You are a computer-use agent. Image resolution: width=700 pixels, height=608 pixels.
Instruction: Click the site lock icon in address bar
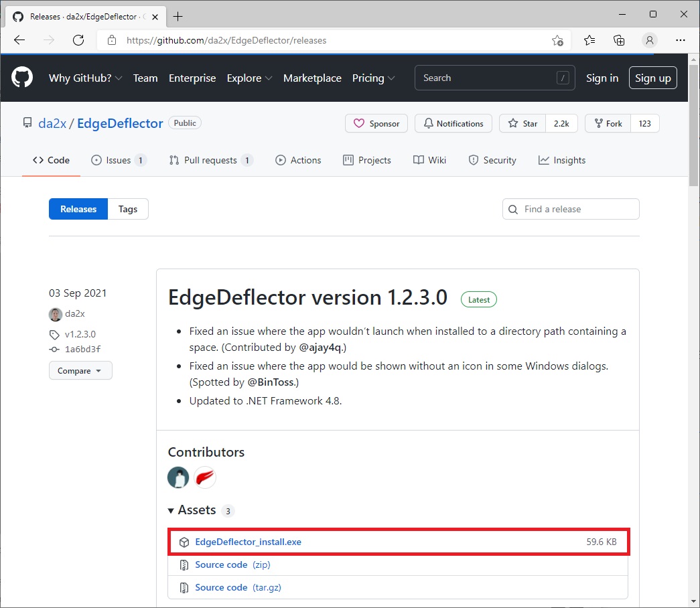coord(112,40)
